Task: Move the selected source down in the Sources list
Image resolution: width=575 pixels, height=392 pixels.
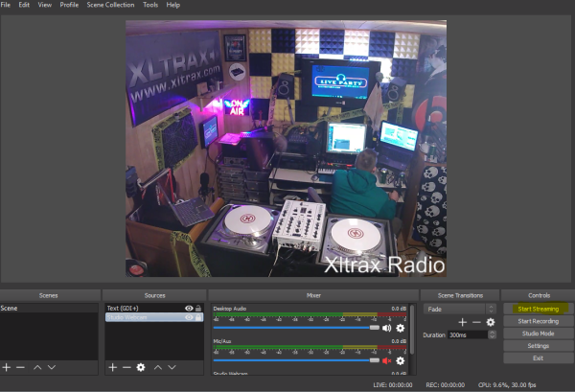Action: 172,367
